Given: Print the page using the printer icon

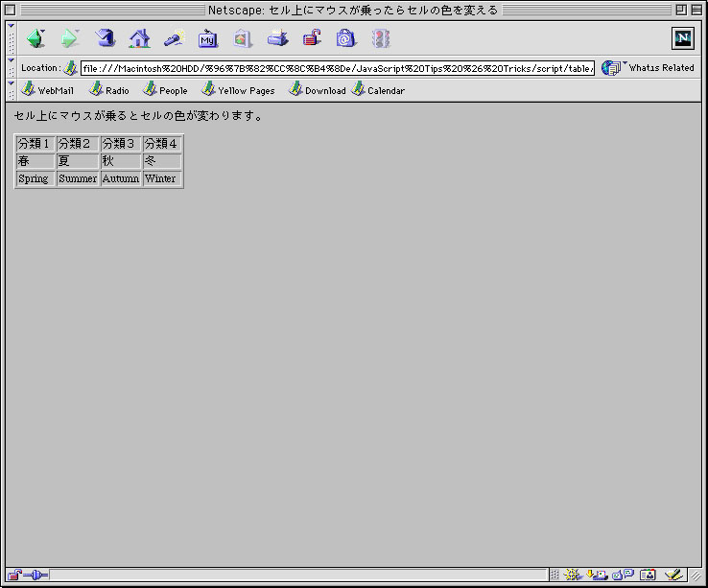Looking at the screenshot, I should click(x=277, y=38).
